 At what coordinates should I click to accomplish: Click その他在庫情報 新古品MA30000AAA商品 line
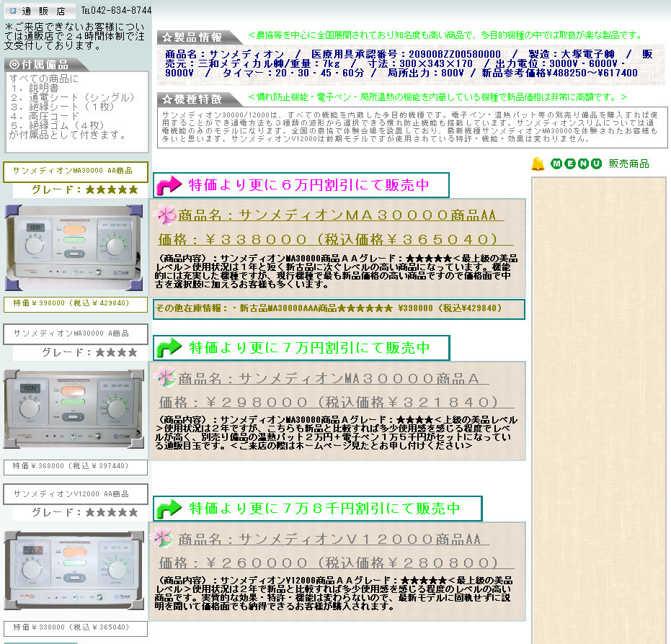click(x=339, y=309)
